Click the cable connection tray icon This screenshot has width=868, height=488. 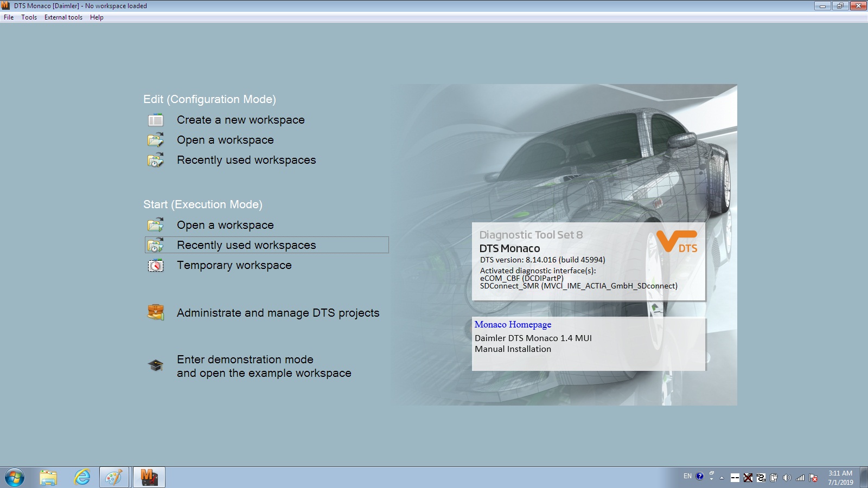(761, 478)
